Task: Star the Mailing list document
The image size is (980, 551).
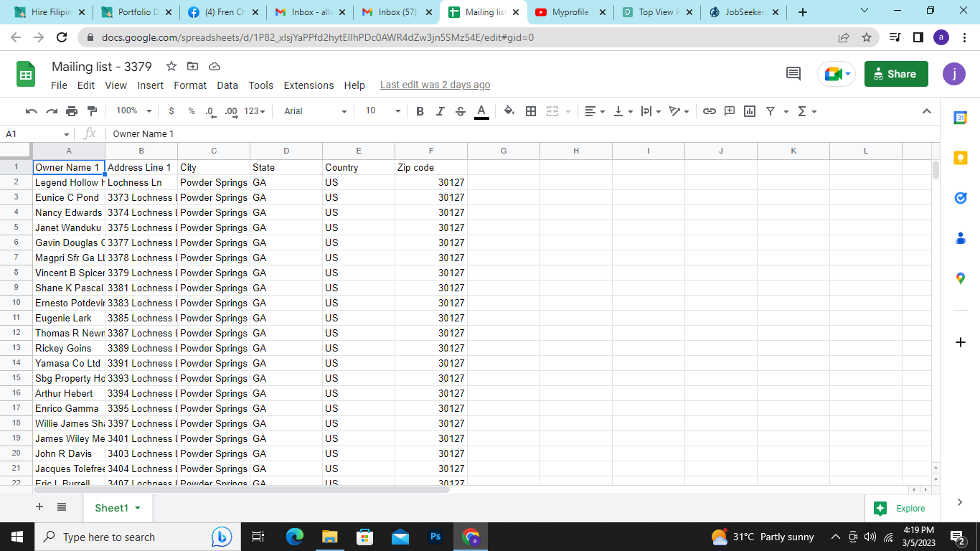Action: pyautogui.click(x=171, y=66)
